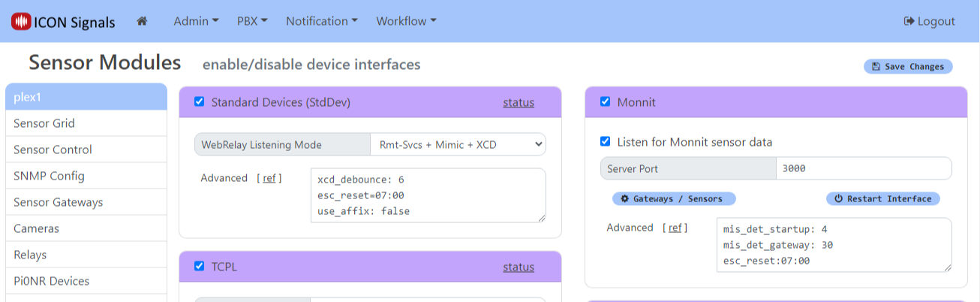Click the ICON Signals logo
This screenshot has height=302, width=980.
click(64, 22)
